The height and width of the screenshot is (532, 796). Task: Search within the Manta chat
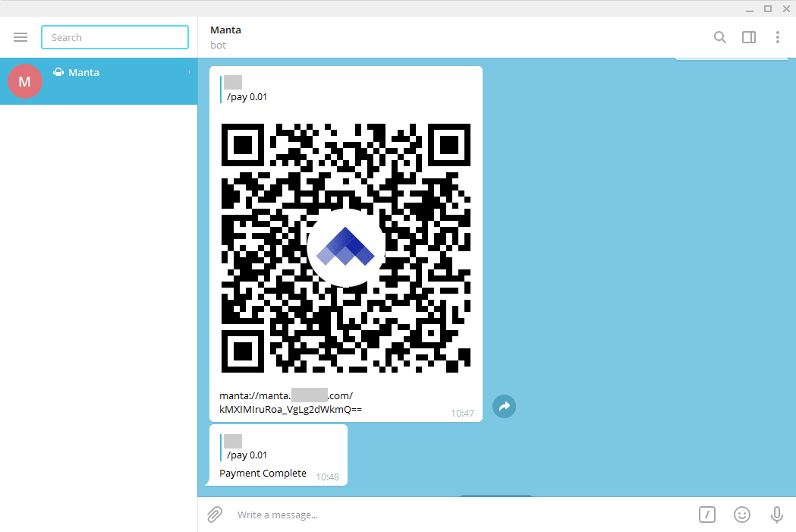click(719, 37)
